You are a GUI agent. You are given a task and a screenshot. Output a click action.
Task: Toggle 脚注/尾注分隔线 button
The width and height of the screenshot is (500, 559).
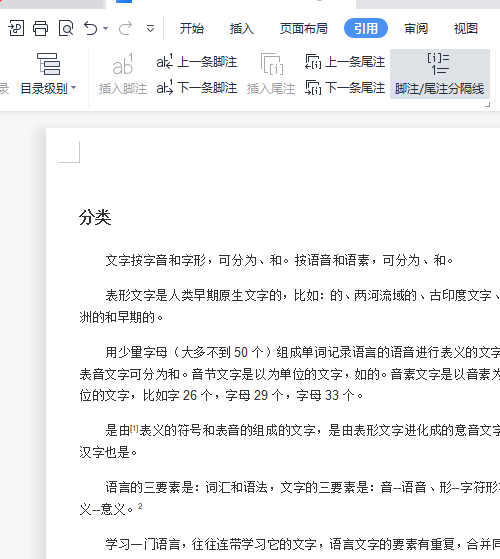click(x=440, y=74)
